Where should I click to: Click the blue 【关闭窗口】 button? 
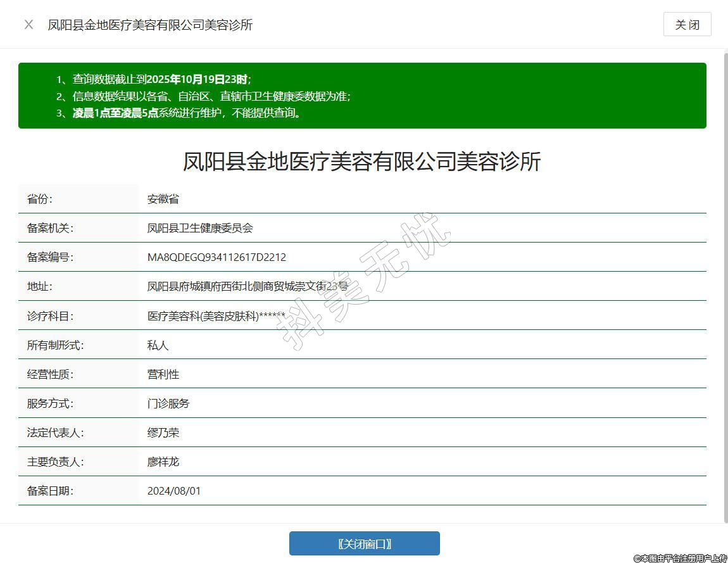pyautogui.click(x=364, y=543)
